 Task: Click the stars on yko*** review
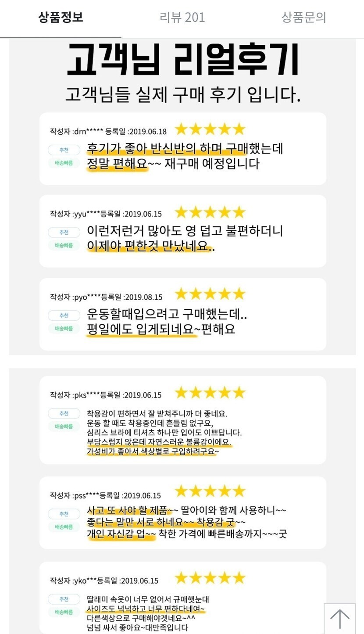click(x=210, y=578)
